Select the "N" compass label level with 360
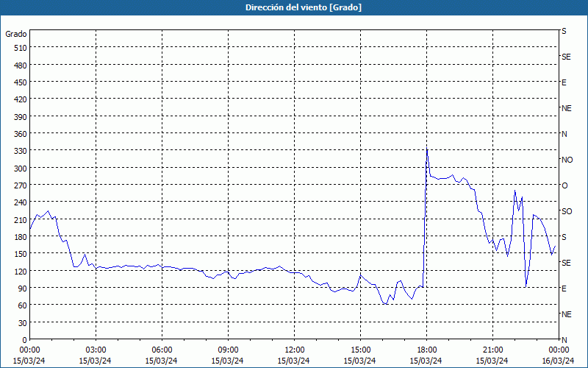Image resolution: width=588 pixels, height=368 pixels. pyautogui.click(x=564, y=134)
